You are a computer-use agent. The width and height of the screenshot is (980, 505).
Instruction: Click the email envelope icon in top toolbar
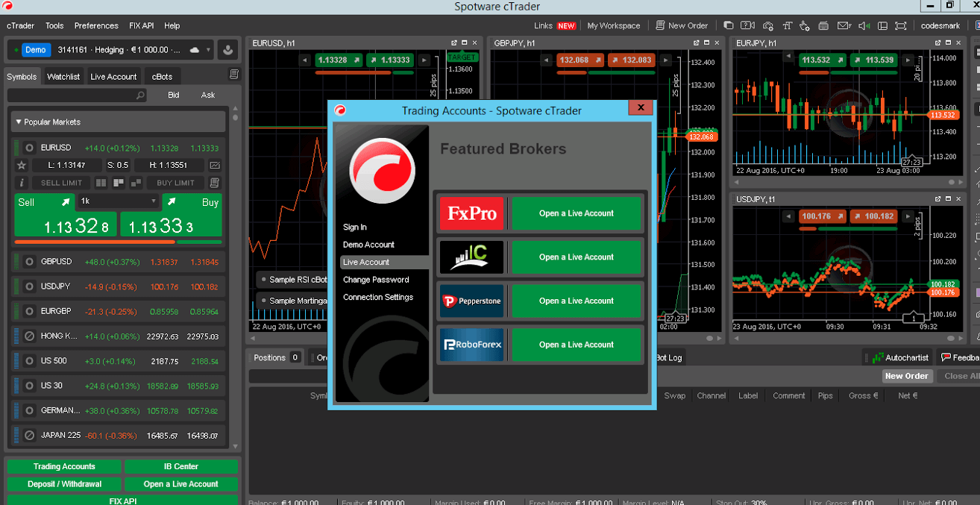click(x=844, y=25)
